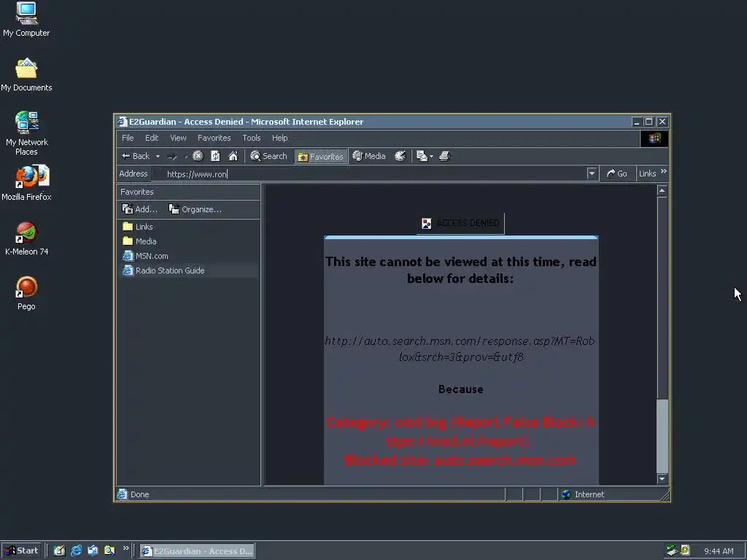
Task: Click the page scrollbar down arrow
Action: tap(662, 478)
